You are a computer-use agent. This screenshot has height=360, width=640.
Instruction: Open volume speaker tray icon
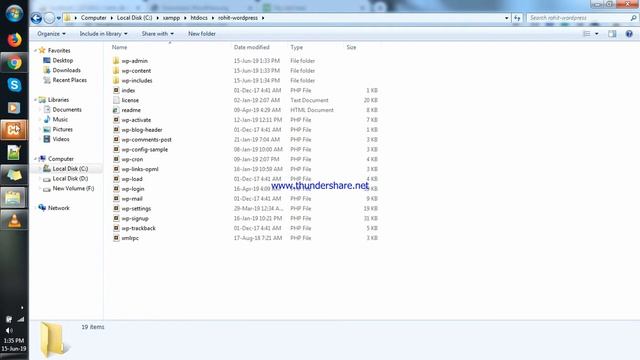9,330
